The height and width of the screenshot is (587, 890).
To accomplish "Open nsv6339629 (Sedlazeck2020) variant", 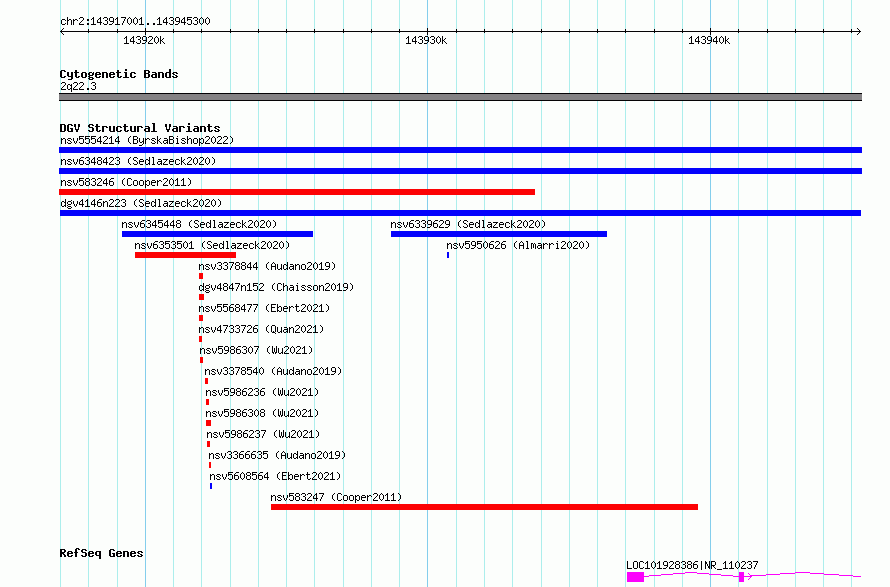I will (x=468, y=224).
